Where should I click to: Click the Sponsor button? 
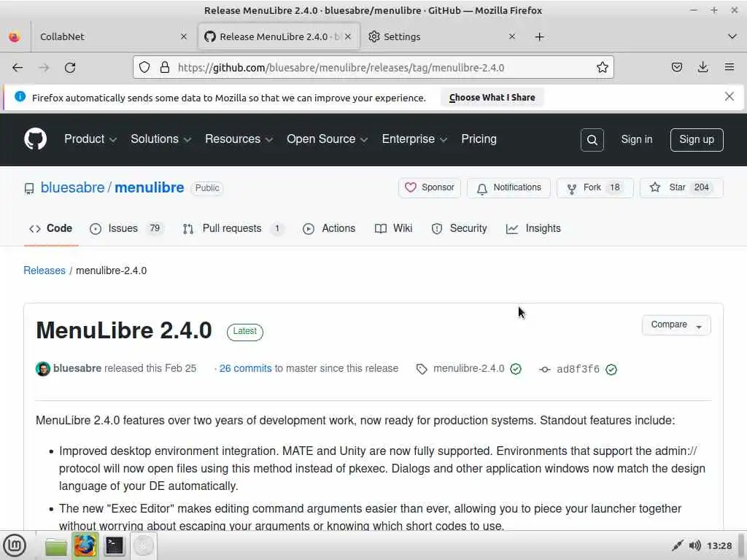(430, 187)
